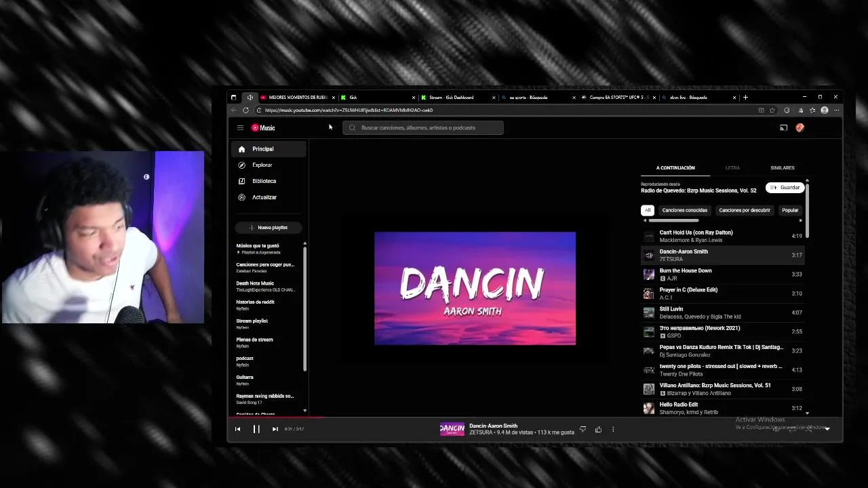Open the user account avatar menu
This screenshot has height=488, width=868.
coord(800,127)
